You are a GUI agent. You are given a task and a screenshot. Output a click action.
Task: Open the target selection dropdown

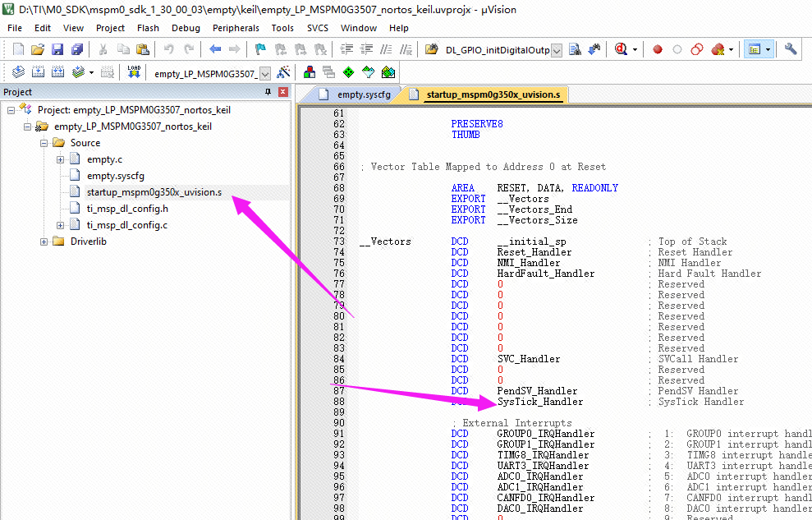coord(265,74)
